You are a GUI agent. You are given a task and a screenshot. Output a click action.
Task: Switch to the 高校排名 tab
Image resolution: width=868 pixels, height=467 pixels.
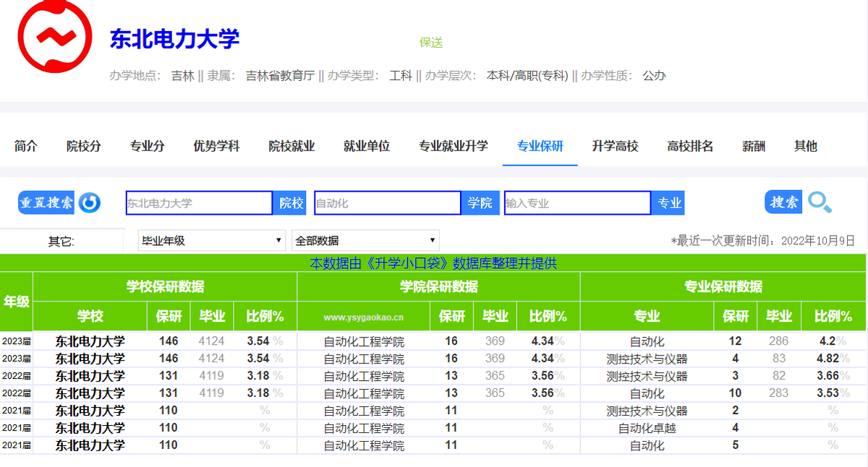tap(691, 146)
